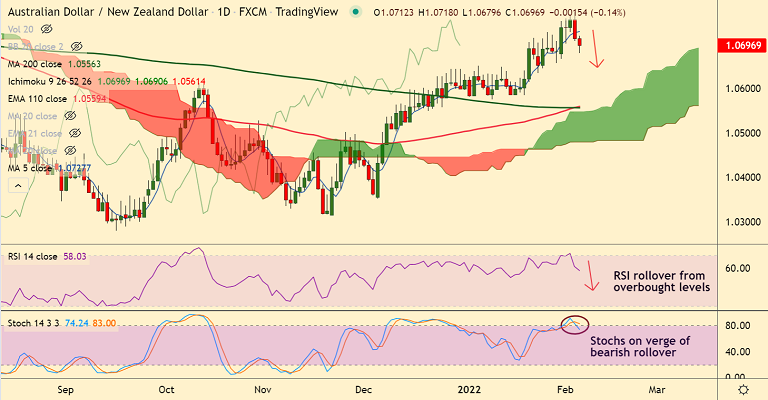Select the BB 20 close 2 legend label
Screen dimensions: 768x400
point(36,47)
